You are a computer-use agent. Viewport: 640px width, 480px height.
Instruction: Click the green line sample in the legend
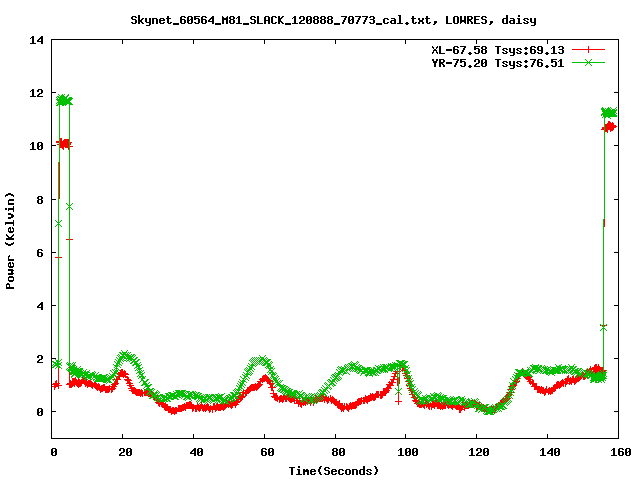point(588,62)
